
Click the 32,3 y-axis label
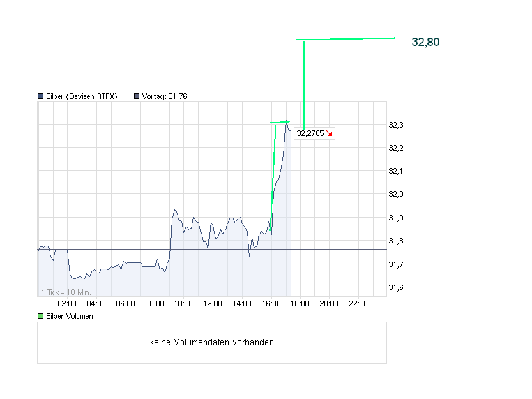(396, 125)
